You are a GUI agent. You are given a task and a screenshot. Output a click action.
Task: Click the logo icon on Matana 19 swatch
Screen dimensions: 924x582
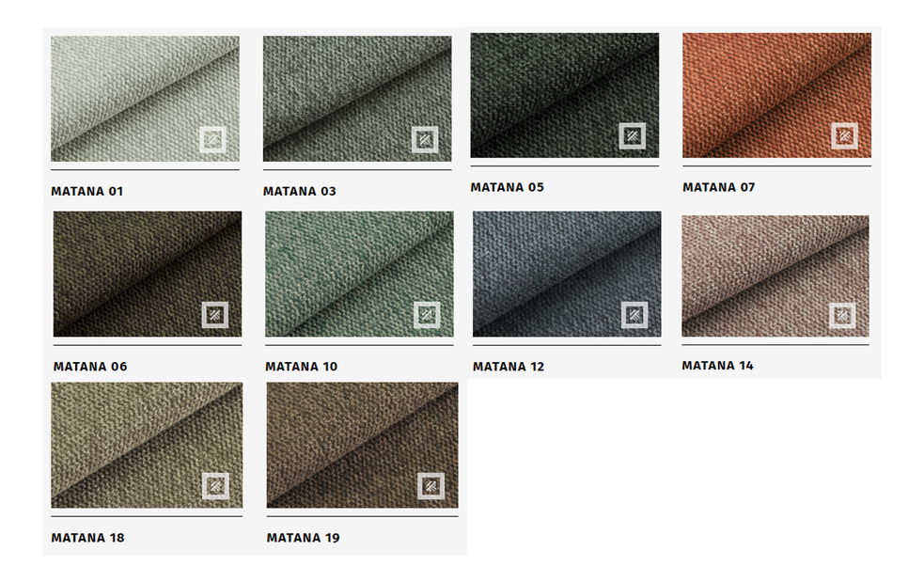tap(431, 486)
